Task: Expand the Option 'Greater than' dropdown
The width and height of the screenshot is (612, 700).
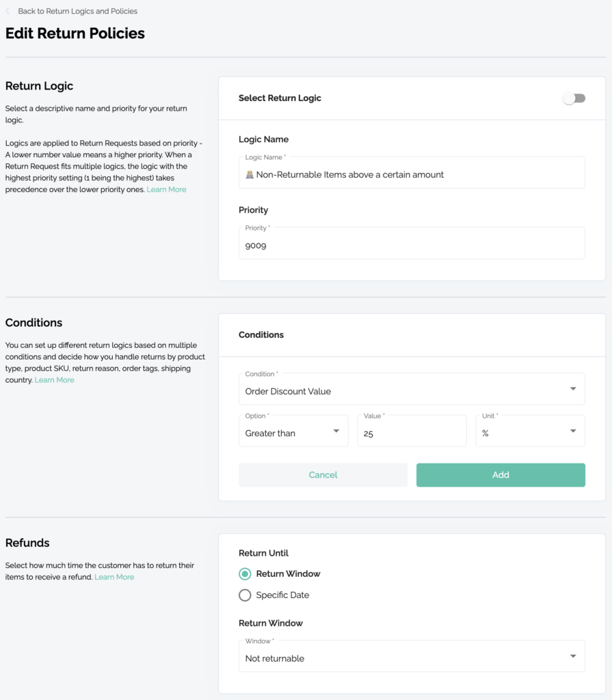Action: pos(336,431)
